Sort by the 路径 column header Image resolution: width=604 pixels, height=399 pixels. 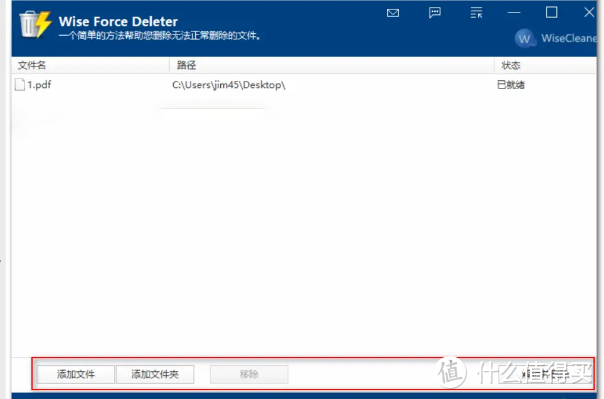(x=332, y=65)
